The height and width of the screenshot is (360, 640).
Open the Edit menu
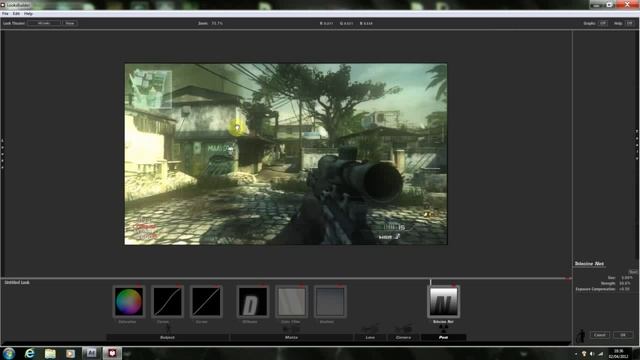point(16,14)
